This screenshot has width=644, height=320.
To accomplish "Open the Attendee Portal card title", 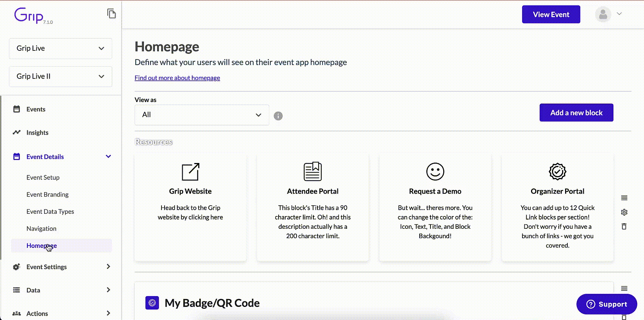I will [x=313, y=191].
